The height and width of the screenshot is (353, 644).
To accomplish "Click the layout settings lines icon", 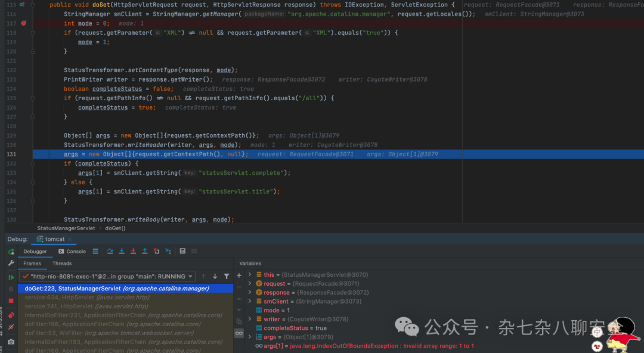I will tap(95, 251).
